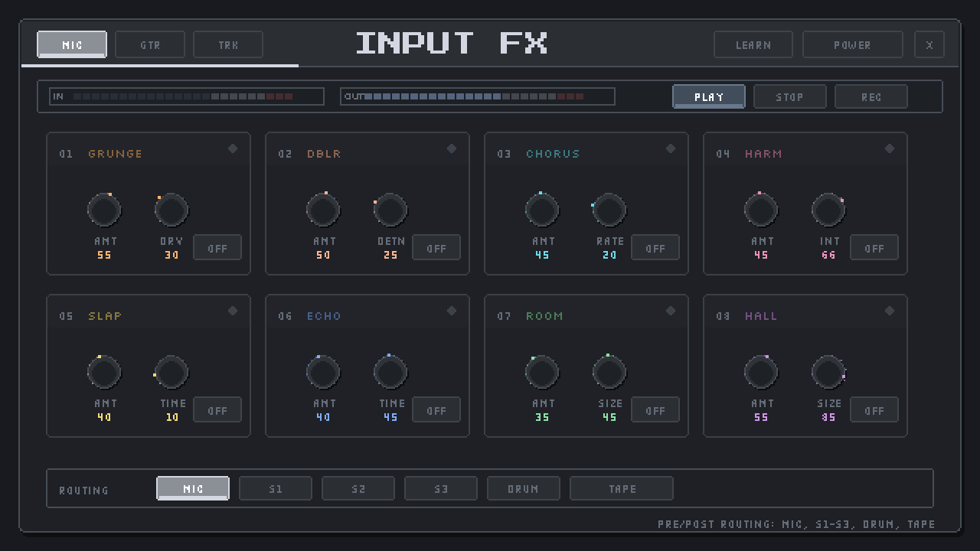Click the HALL AMT knob
The image size is (980, 551).
coord(761,372)
